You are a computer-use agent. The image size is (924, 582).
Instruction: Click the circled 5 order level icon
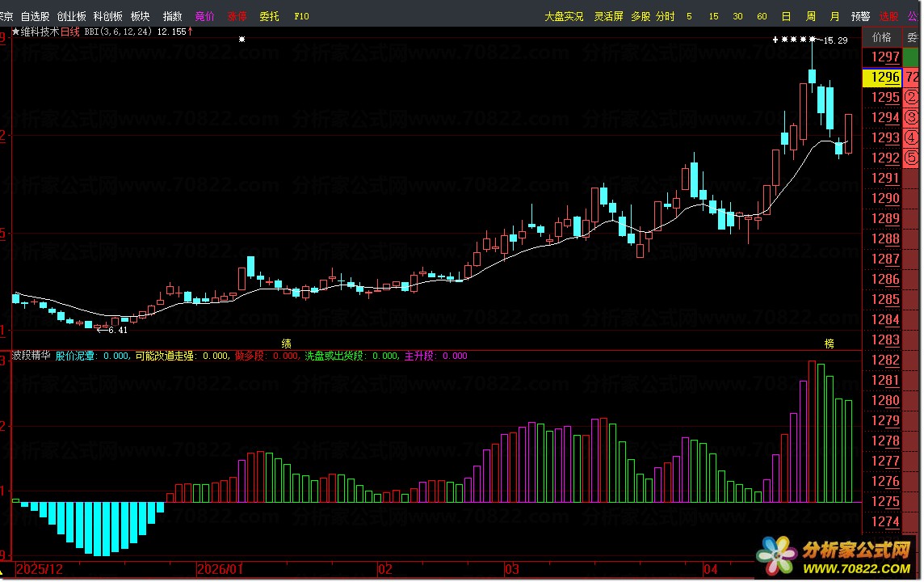(x=912, y=157)
